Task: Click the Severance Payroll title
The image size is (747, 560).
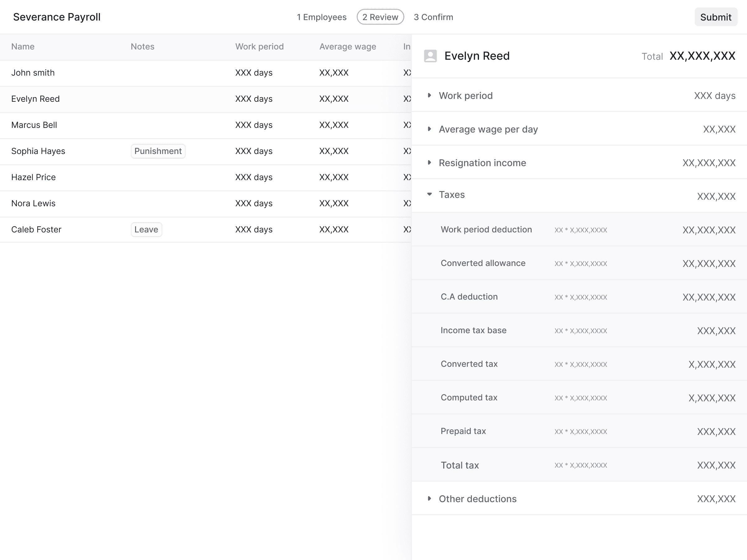Action: [x=57, y=17]
